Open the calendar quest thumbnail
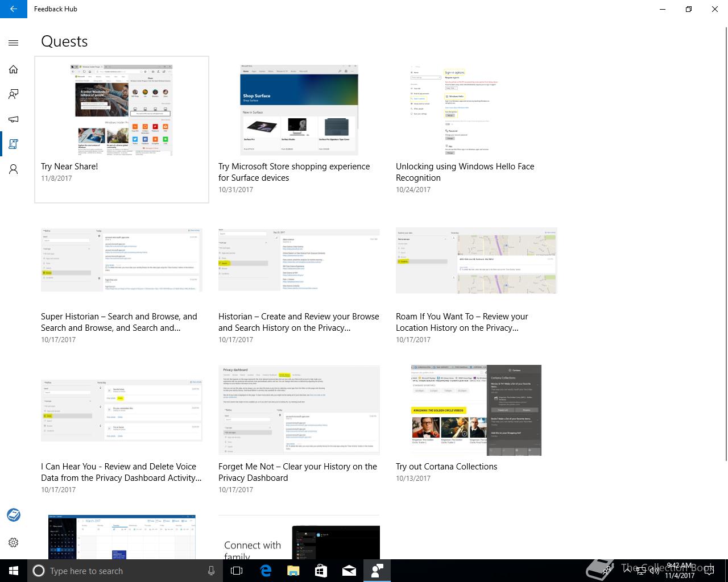Viewport: 728px width, 582px height. coord(122,537)
